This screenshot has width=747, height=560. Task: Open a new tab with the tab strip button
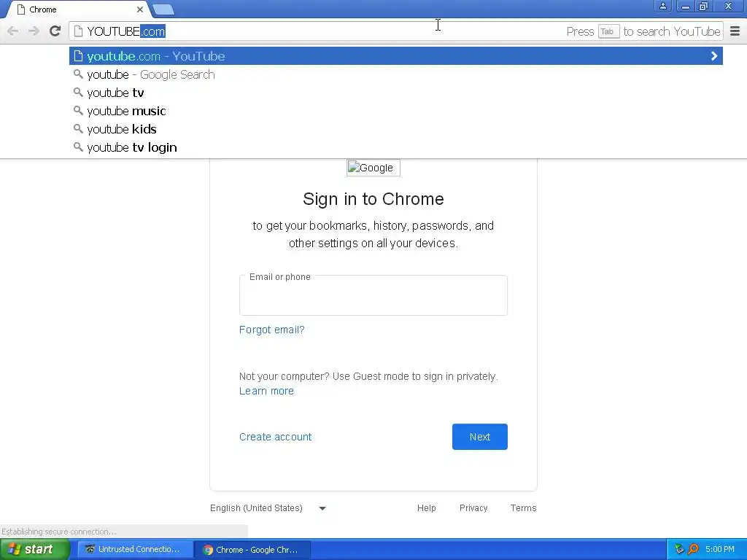(163, 9)
